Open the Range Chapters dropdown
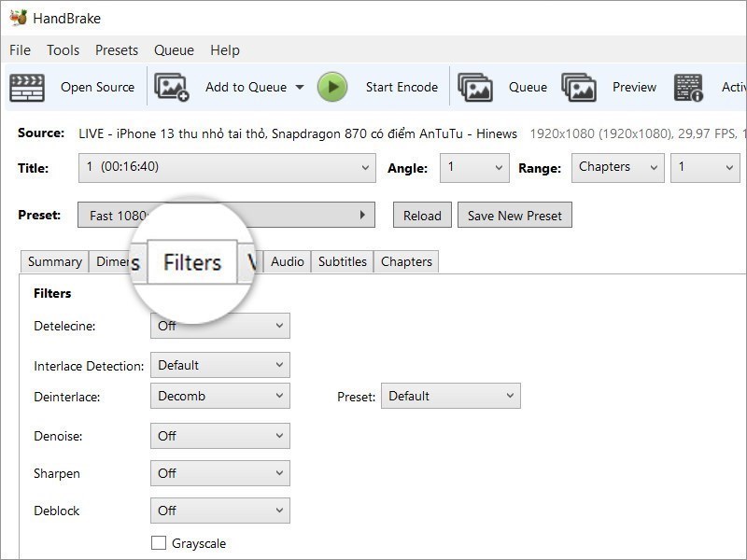 [x=618, y=168]
